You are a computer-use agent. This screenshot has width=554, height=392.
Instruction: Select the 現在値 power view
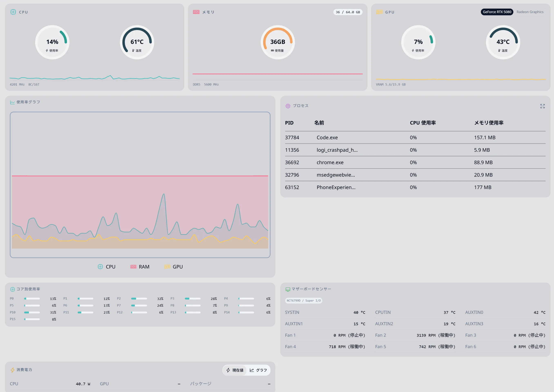coord(235,370)
